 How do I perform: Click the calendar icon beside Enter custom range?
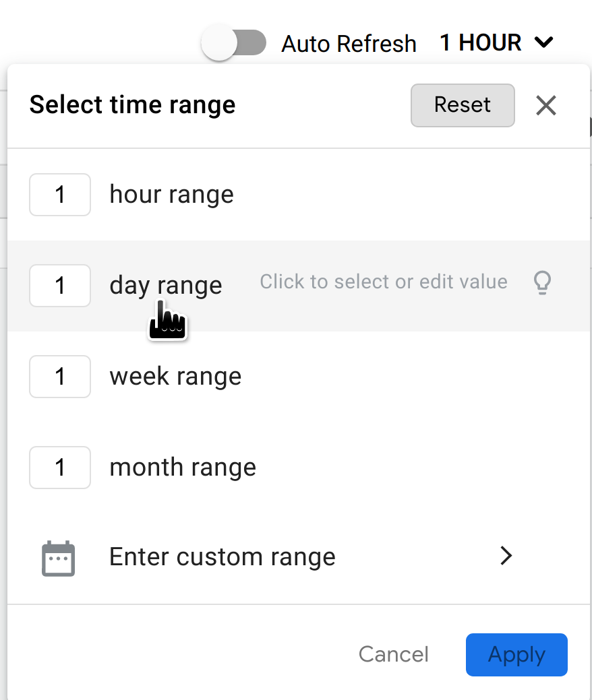(60, 558)
